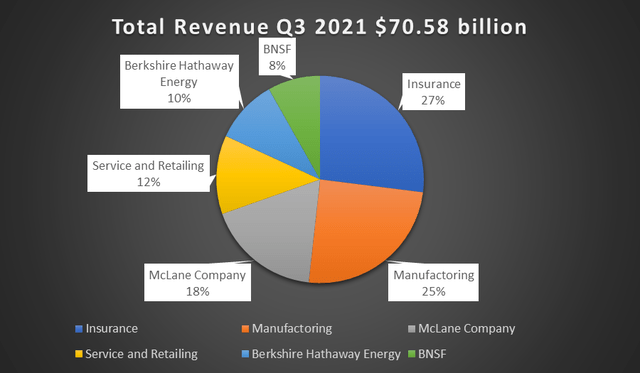Screen dimensions: 640x373
Task: Select the Manufactoring legend text
Action: tap(292, 329)
